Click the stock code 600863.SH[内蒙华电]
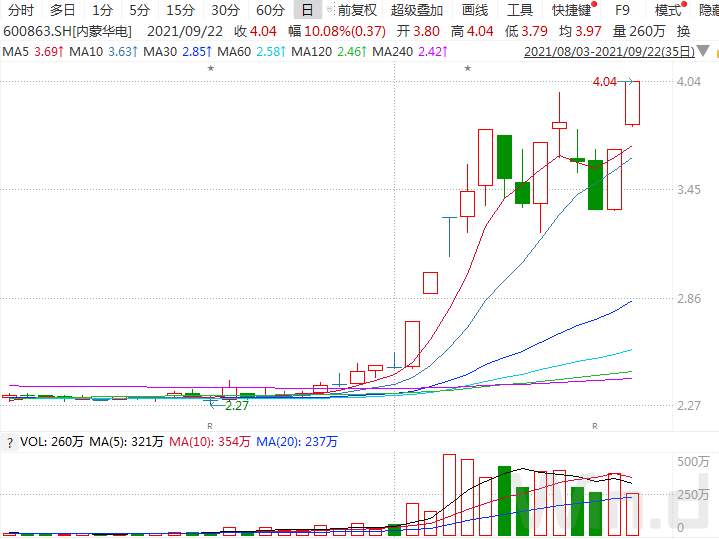The width and height of the screenshot is (719, 539). 67,31
